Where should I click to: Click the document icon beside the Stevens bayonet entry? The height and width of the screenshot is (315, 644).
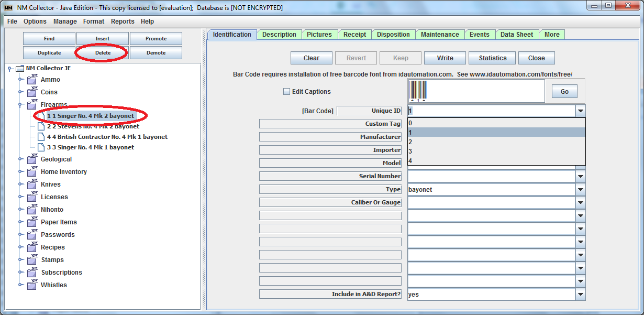point(40,126)
